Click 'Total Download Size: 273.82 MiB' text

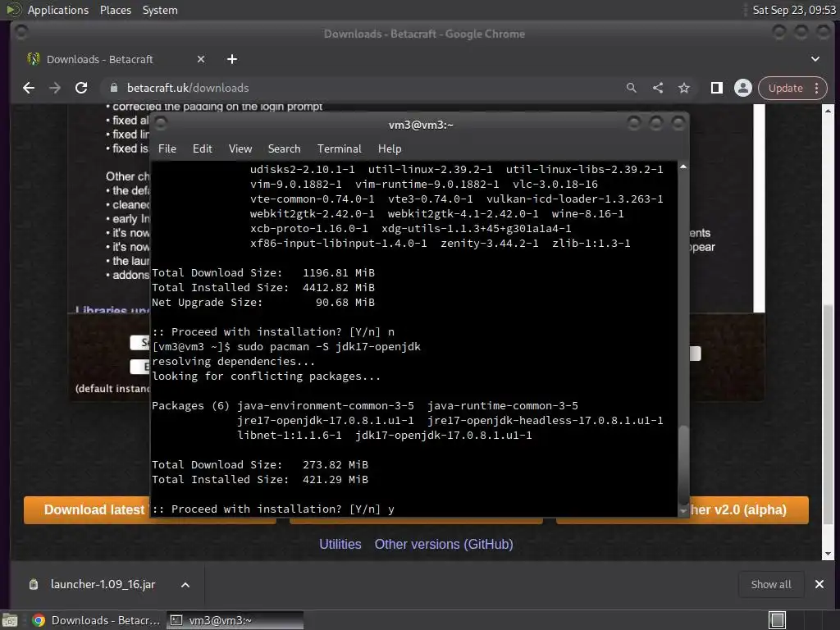(x=260, y=465)
